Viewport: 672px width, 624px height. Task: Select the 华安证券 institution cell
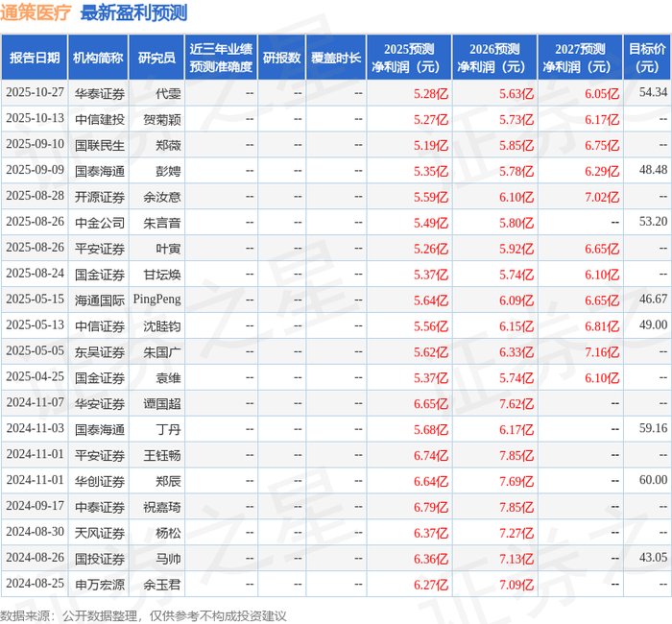click(x=100, y=404)
